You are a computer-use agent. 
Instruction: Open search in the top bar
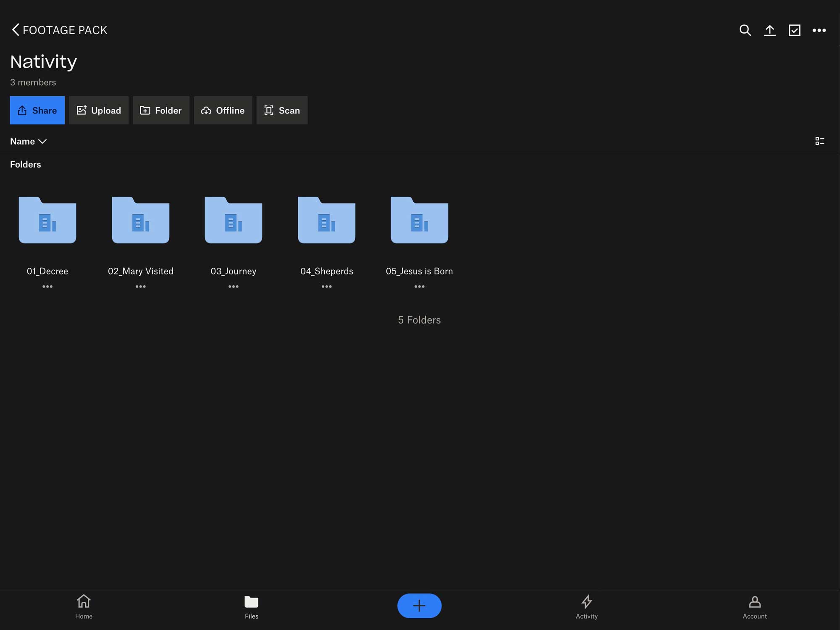(x=745, y=30)
